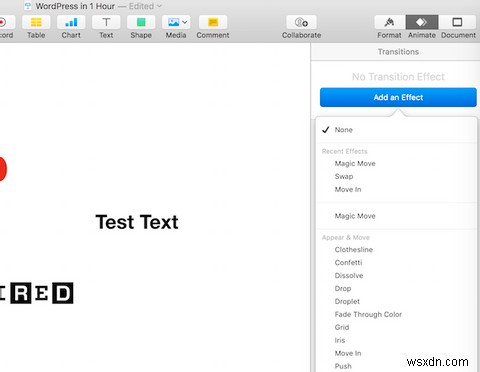
Task: Select the Drop transition
Action: (x=396, y=289)
